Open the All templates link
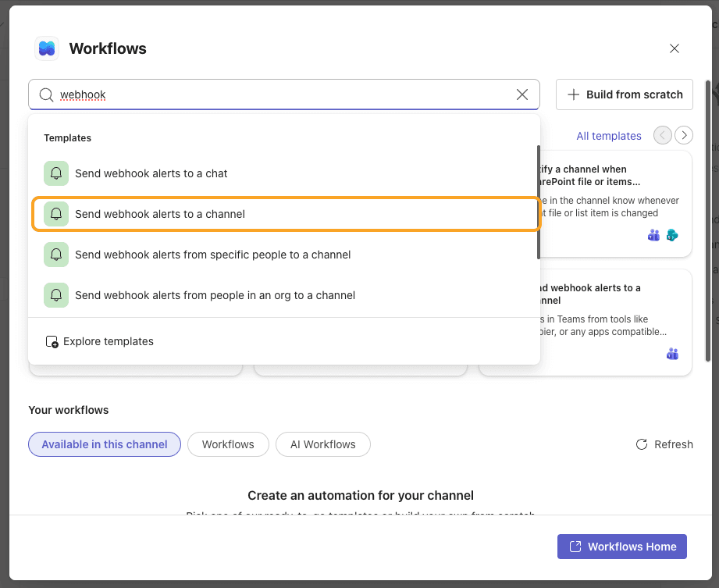The image size is (719, 588). click(608, 136)
